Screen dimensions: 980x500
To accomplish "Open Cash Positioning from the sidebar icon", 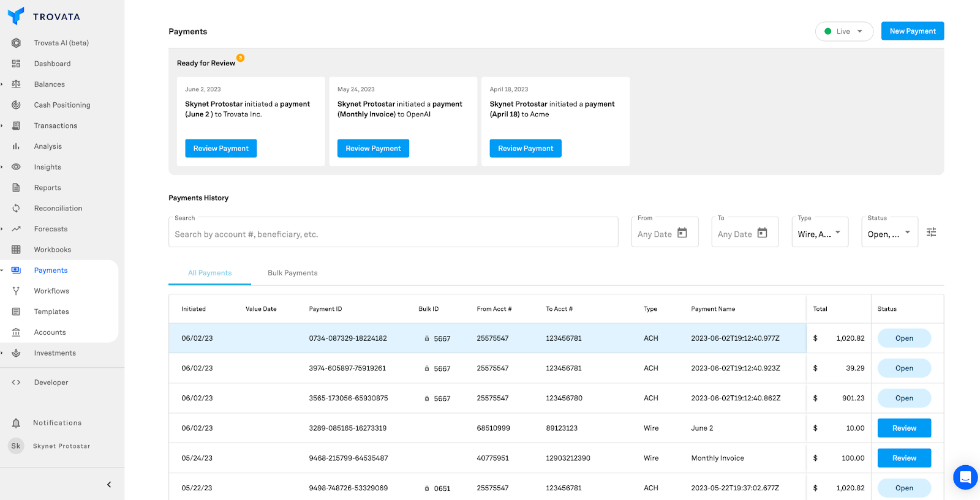I will 16,105.
